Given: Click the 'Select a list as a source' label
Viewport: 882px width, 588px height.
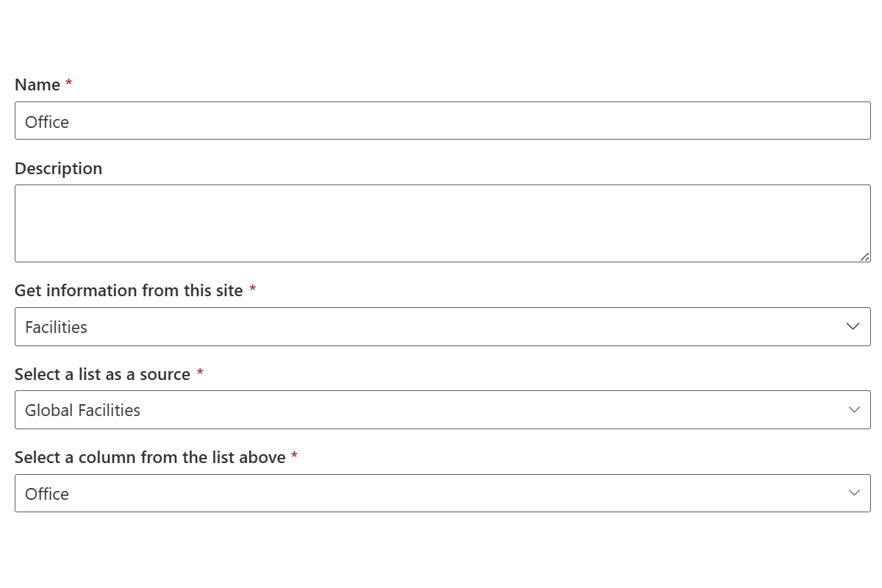Looking at the screenshot, I should (102, 374).
